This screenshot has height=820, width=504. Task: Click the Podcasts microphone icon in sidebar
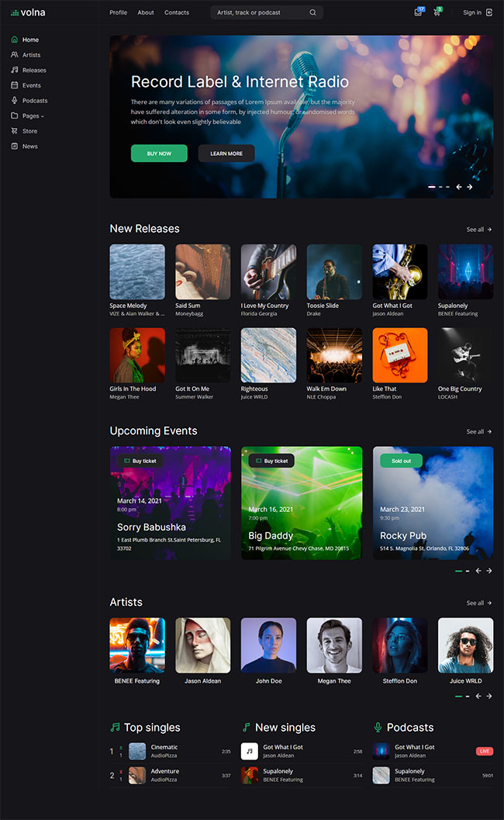point(14,101)
